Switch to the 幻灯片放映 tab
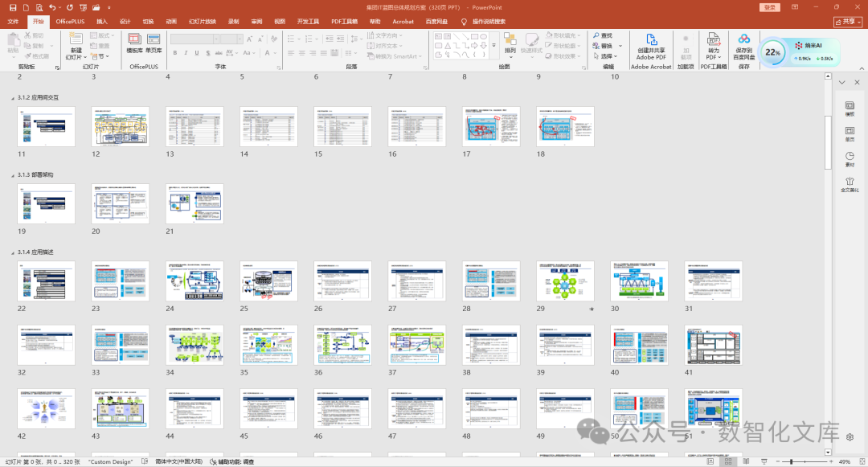Image resolution: width=868 pixels, height=467 pixels. pyautogui.click(x=203, y=22)
